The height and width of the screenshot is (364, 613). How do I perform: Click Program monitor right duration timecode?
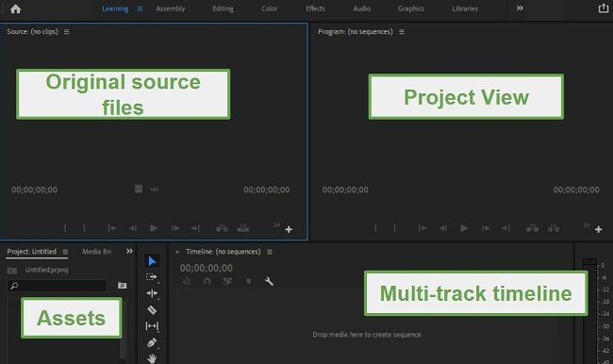tap(576, 190)
